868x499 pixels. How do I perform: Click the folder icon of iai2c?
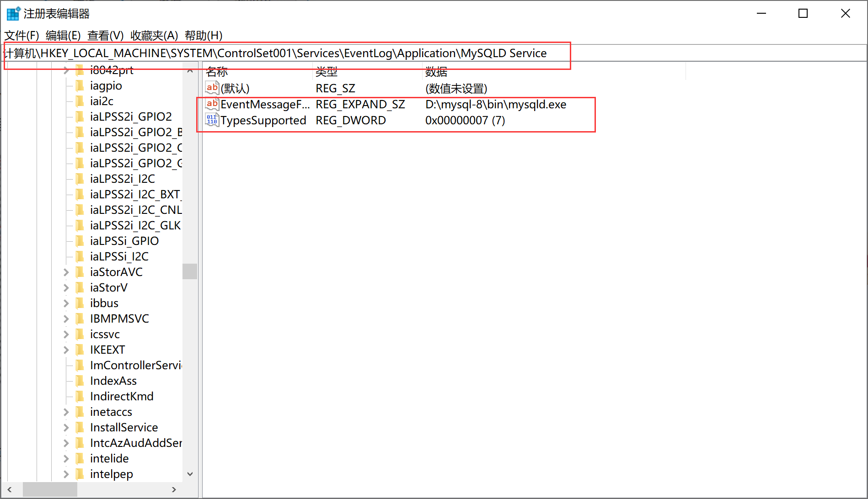tap(80, 101)
